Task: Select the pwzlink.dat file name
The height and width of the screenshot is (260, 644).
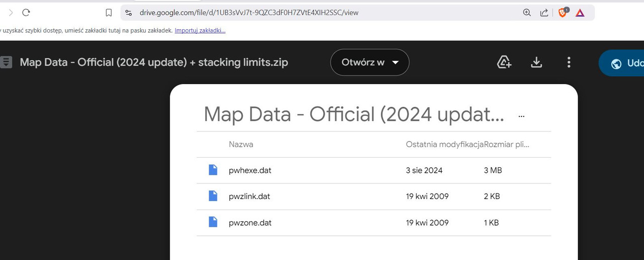Action: (x=250, y=197)
